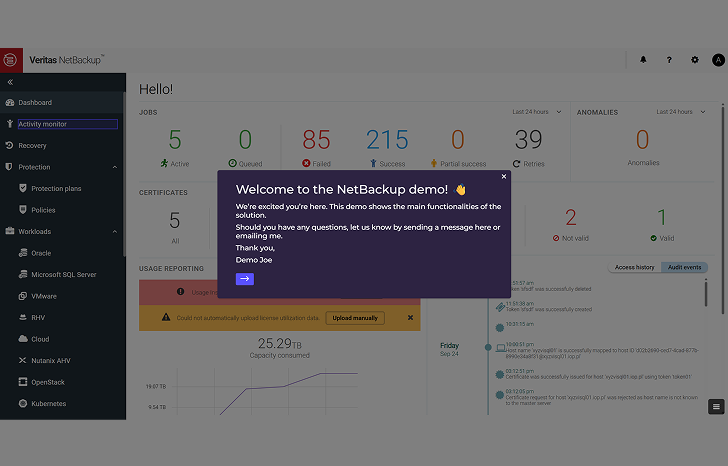Screen dimensions: 728x466
Task: Click the Recovery icon in sidebar
Action: point(9,145)
